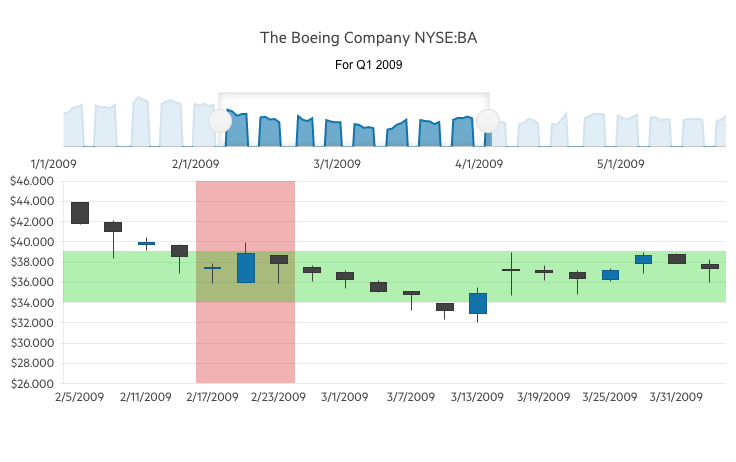Click the $46.000 price axis label
Screen dimensions: 736x462
point(30,181)
